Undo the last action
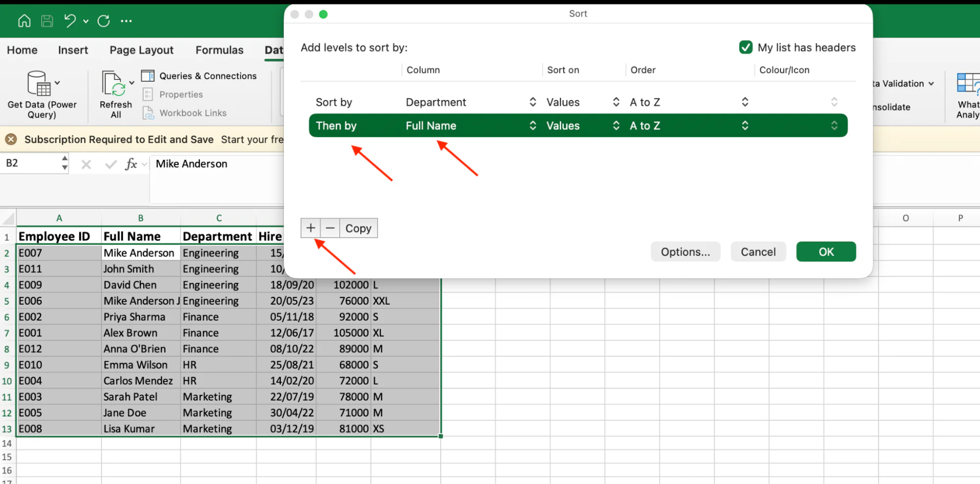The width and height of the screenshot is (980, 484). [x=70, y=21]
